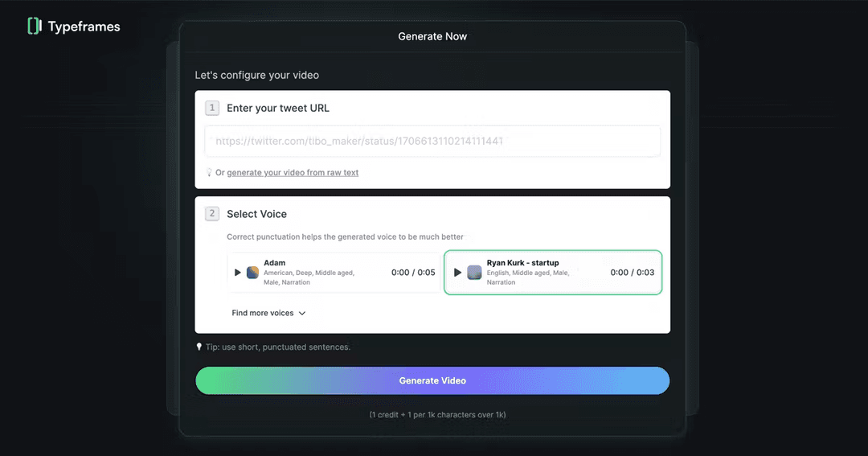The width and height of the screenshot is (868, 456).
Task: Click step 1 number badge
Action: pos(212,108)
